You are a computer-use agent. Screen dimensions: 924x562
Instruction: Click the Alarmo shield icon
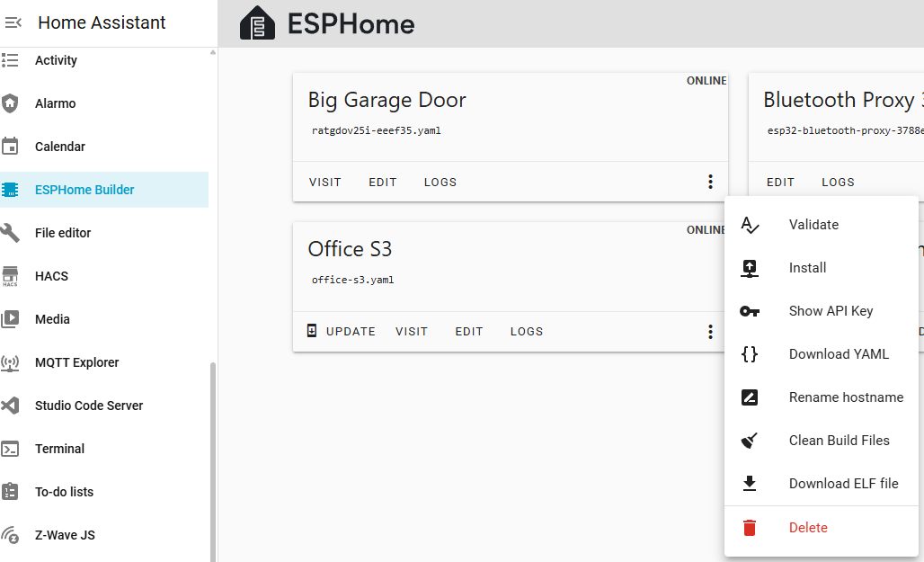coord(10,103)
